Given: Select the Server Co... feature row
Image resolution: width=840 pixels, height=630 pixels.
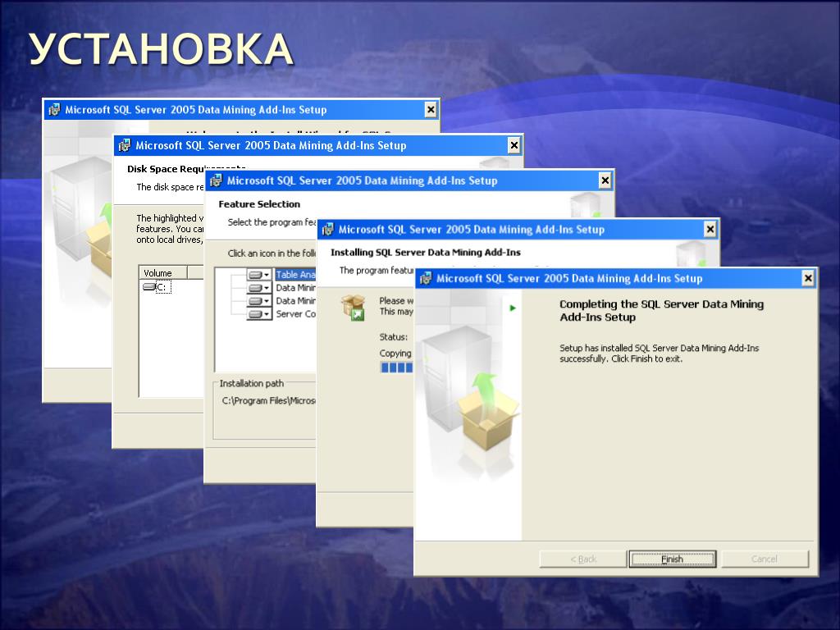Looking at the screenshot, I should tap(295, 314).
